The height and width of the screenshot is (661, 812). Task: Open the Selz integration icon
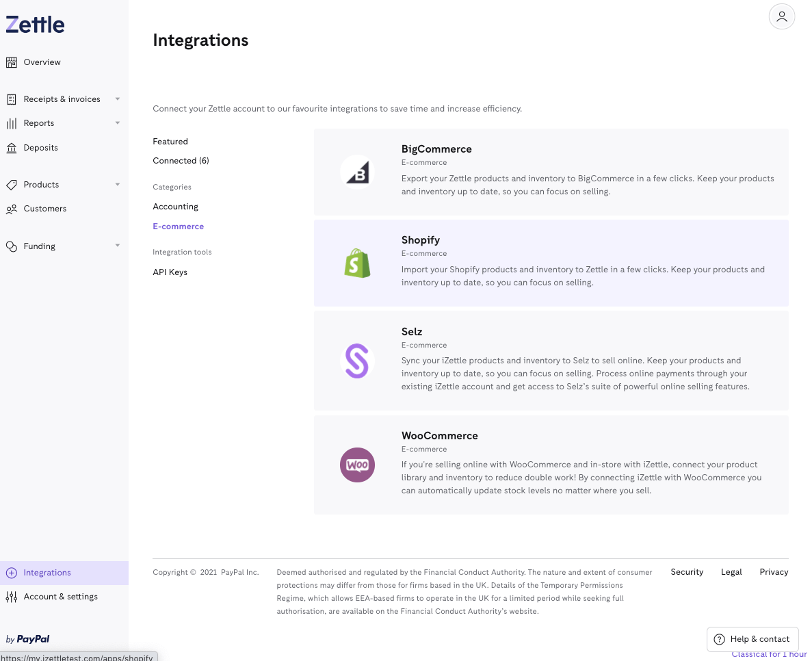[357, 361]
